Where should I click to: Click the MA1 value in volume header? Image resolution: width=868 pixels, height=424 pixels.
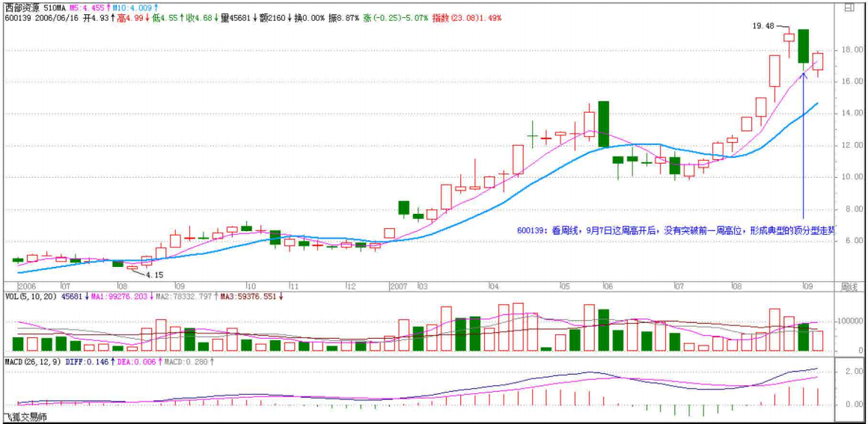(x=128, y=296)
